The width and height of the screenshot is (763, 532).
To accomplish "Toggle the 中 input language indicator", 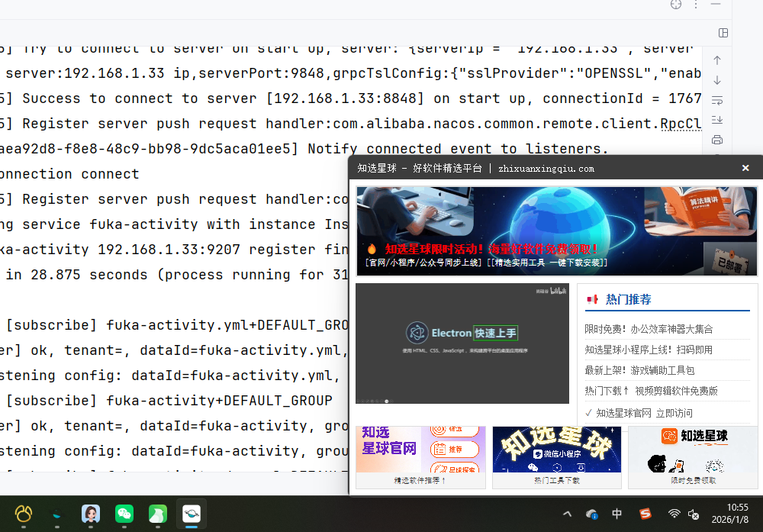I will pyautogui.click(x=617, y=514).
